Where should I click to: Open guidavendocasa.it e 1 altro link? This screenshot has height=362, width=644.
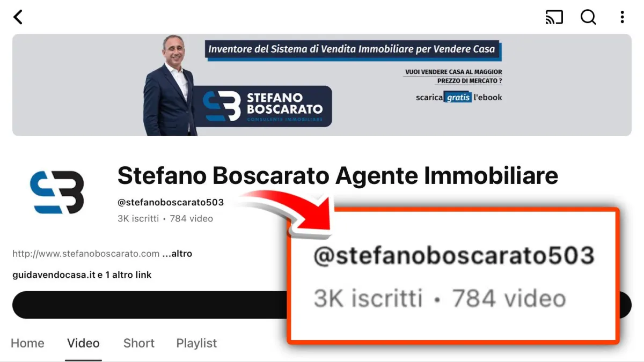[x=82, y=275]
